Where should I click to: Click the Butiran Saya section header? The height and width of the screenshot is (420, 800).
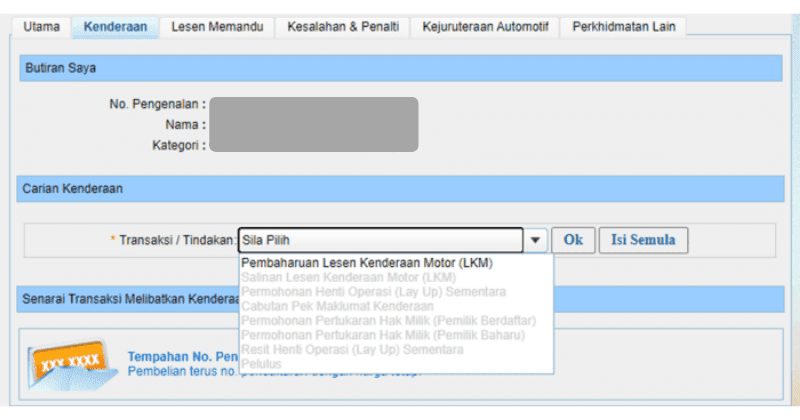click(401, 68)
